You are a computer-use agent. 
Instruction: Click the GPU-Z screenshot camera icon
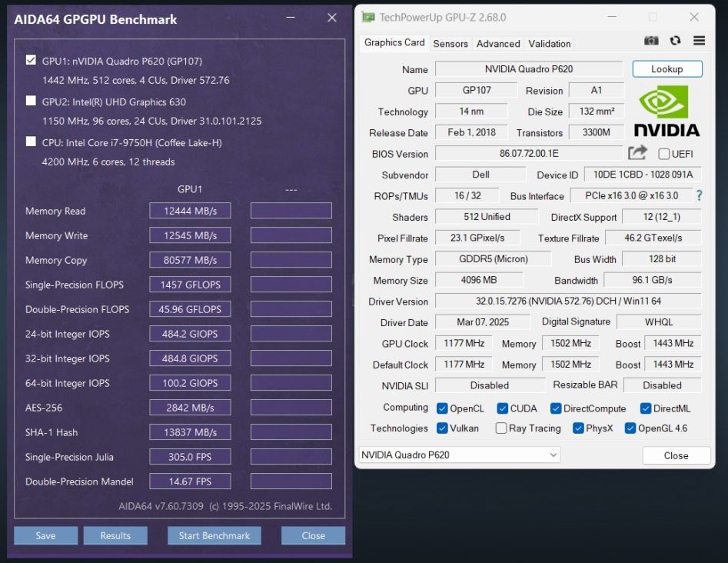tap(652, 42)
